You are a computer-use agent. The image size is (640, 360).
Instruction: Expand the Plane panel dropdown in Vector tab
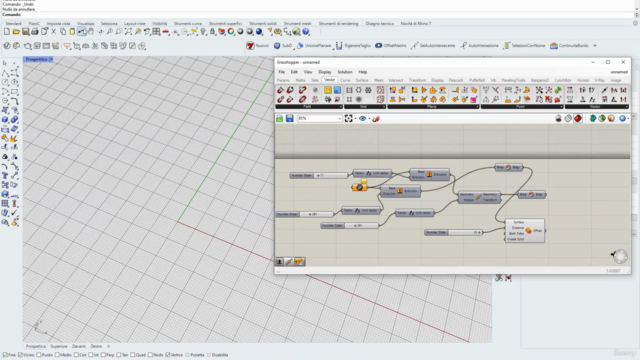tap(477, 107)
